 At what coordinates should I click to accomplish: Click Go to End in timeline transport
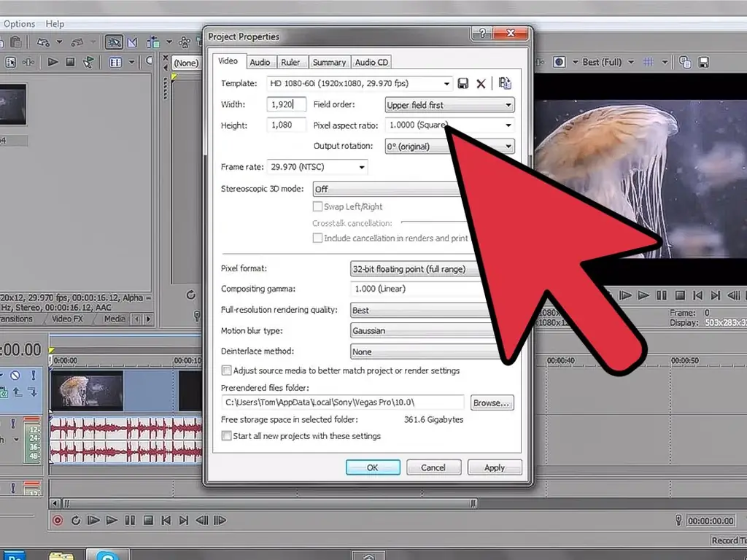click(184, 520)
